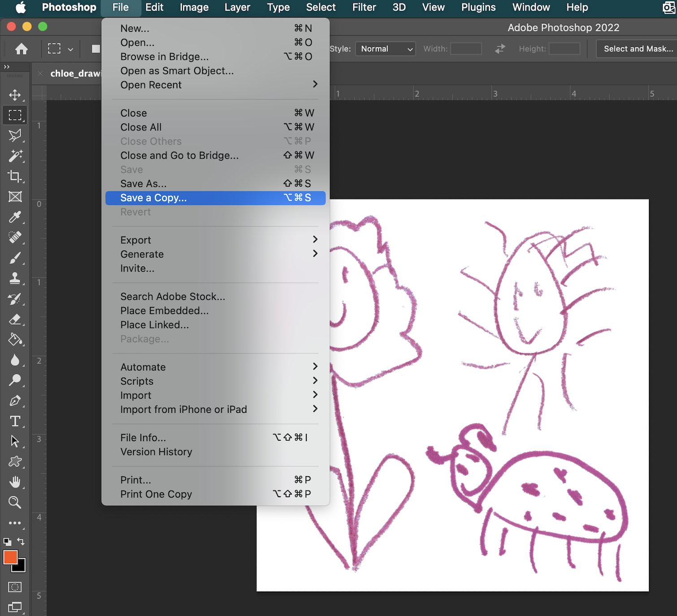
Task: Choose the Brush tool
Action: coord(15,258)
